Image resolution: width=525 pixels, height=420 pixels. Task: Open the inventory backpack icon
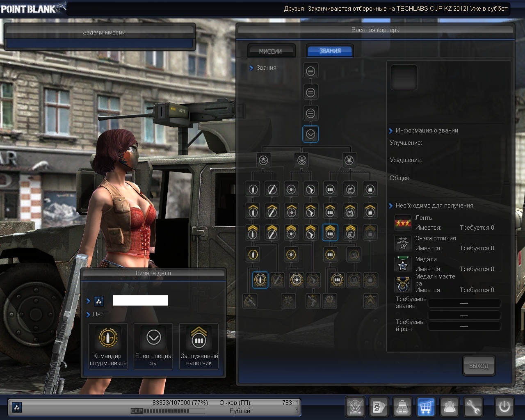402,407
